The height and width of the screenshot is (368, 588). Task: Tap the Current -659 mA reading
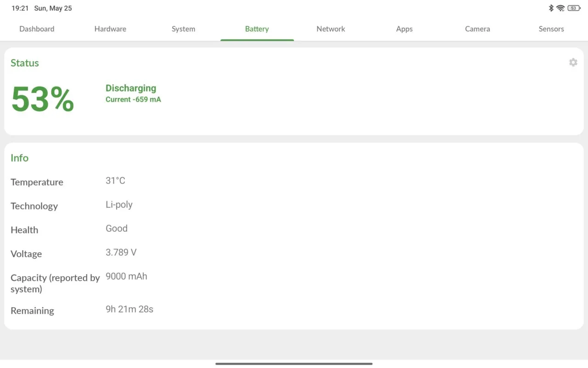(133, 99)
